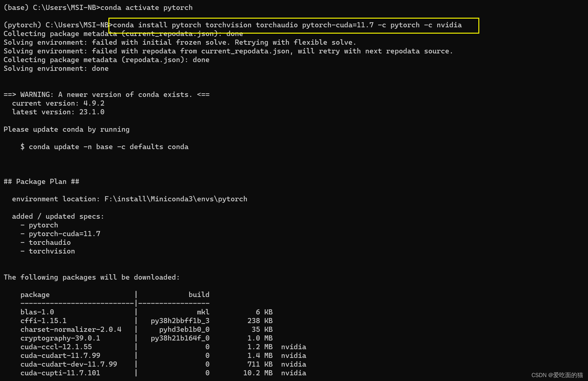Click the highlighted conda install command

[287, 25]
